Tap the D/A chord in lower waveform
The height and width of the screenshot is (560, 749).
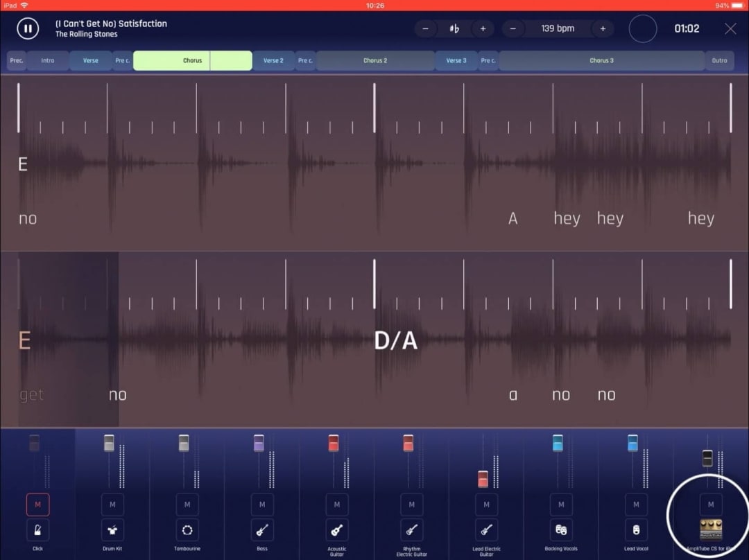[x=395, y=341]
